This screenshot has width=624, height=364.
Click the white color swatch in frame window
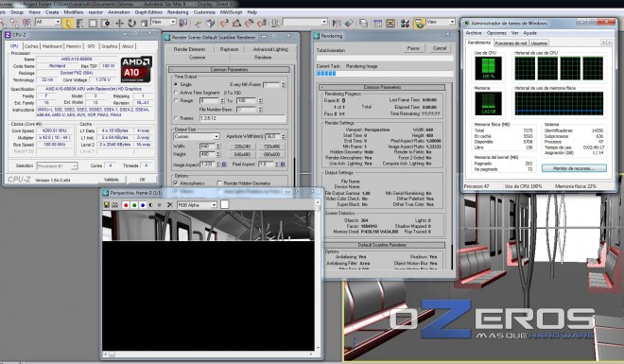224,204
